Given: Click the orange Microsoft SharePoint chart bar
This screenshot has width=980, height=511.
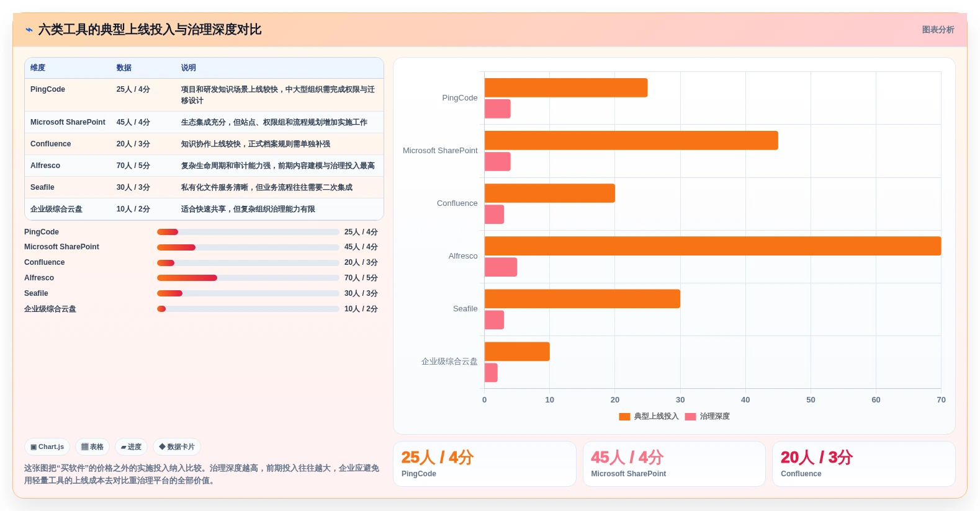Looking at the screenshot, I should point(631,140).
